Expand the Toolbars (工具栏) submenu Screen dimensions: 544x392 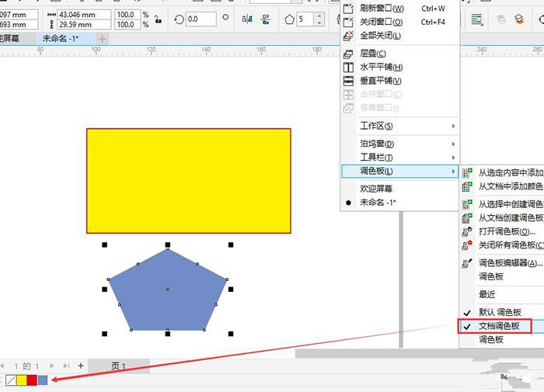tap(400, 158)
